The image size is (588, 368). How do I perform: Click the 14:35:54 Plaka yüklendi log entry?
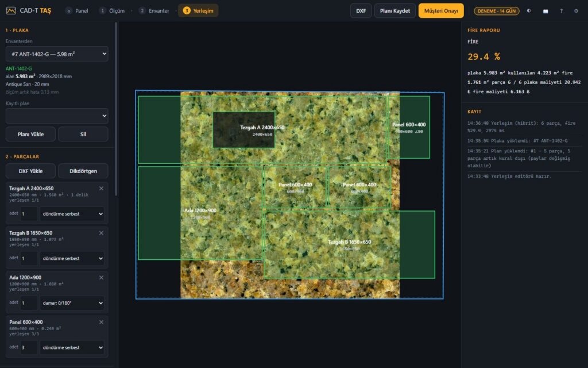coord(517,141)
